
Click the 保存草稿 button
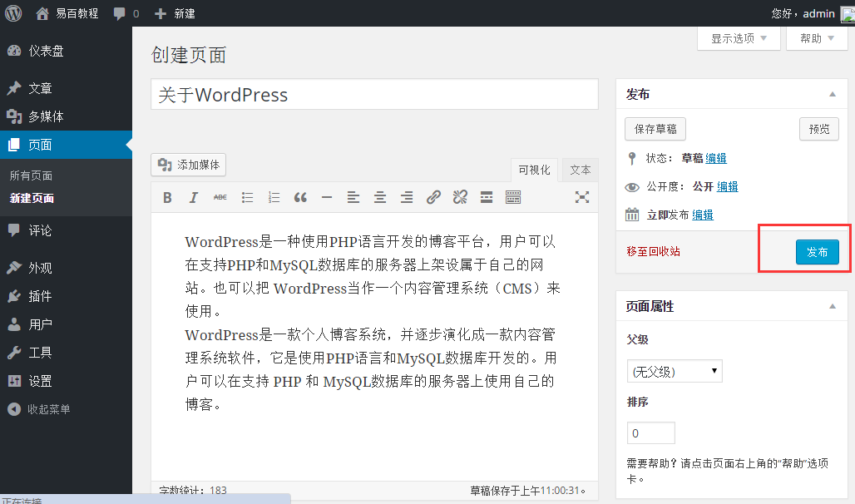pyautogui.click(x=655, y=129)
